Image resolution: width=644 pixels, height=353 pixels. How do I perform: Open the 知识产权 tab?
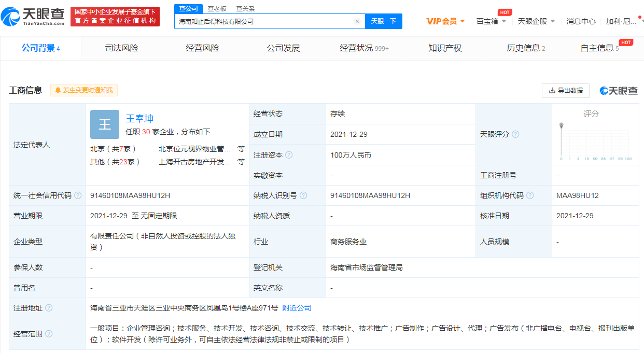pyautogui.click(x=444, y=48)
